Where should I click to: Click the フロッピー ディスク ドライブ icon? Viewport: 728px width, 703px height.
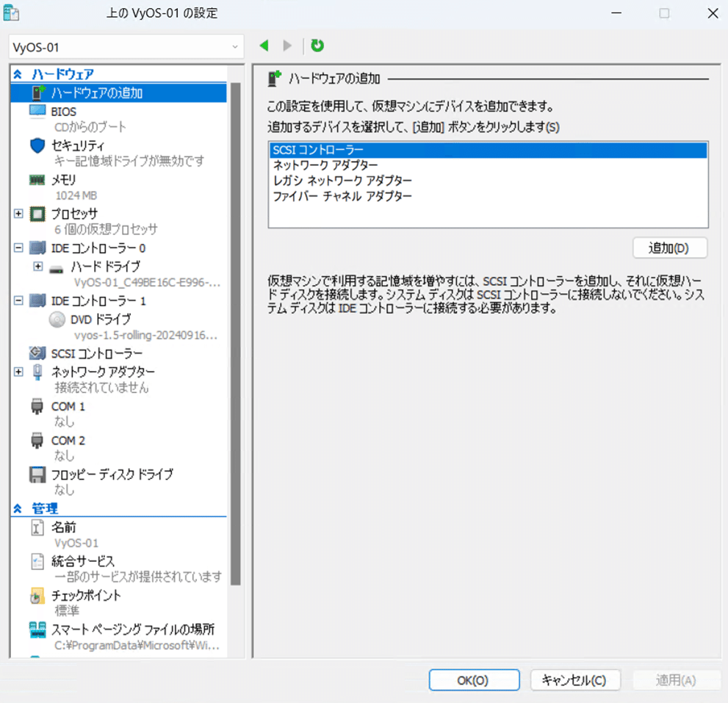pyautogui.click(x=37, y=475)
